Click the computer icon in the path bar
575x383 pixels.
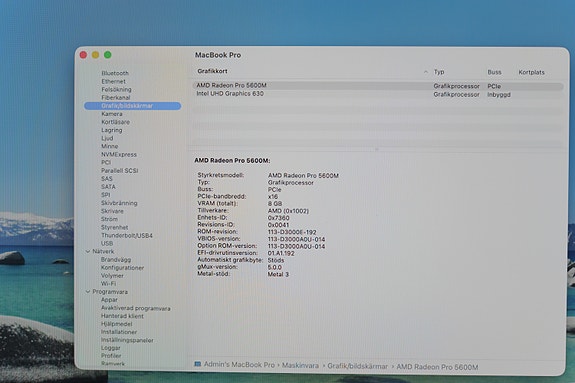197,364
